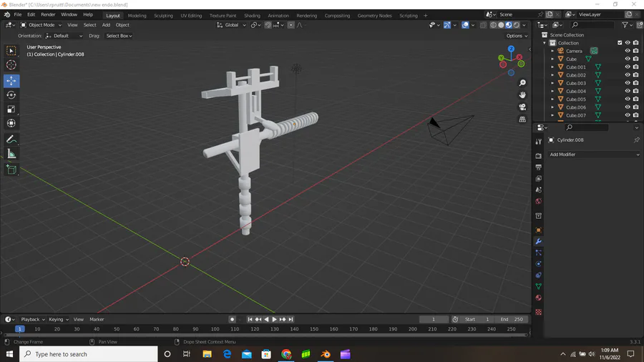Click the pan view hand icon
Viewport: 644px width, 362px height.
[x=522, y=95]
